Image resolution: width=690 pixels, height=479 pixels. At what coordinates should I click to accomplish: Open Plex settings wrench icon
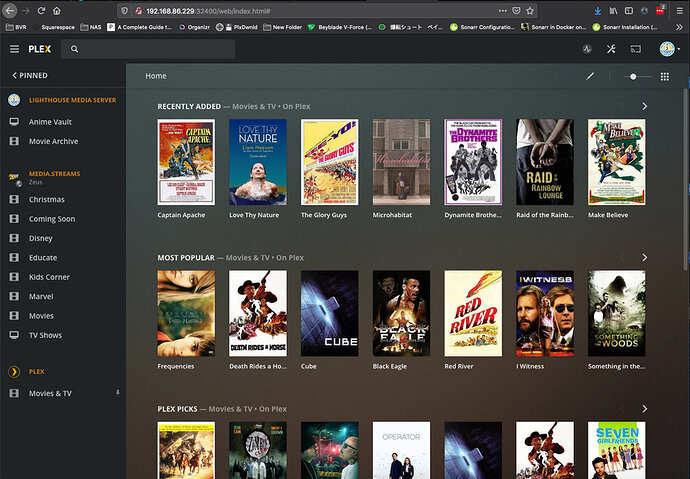611,49
